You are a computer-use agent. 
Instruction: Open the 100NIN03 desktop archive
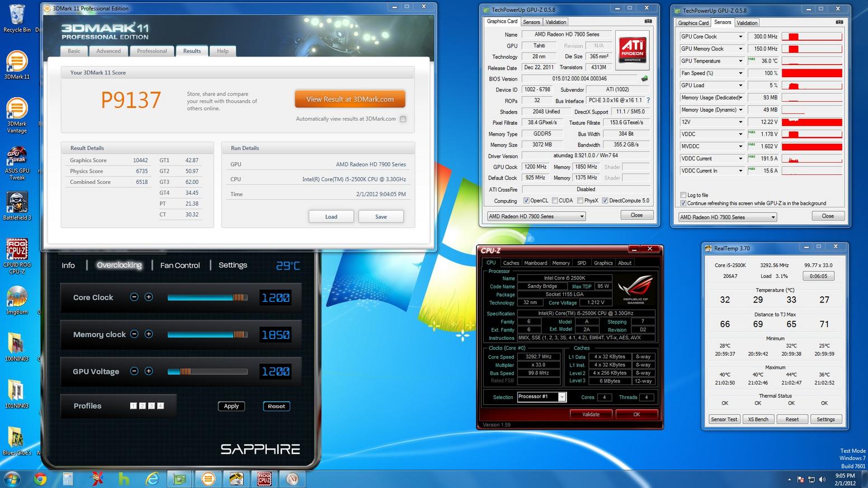click(17, 347)
